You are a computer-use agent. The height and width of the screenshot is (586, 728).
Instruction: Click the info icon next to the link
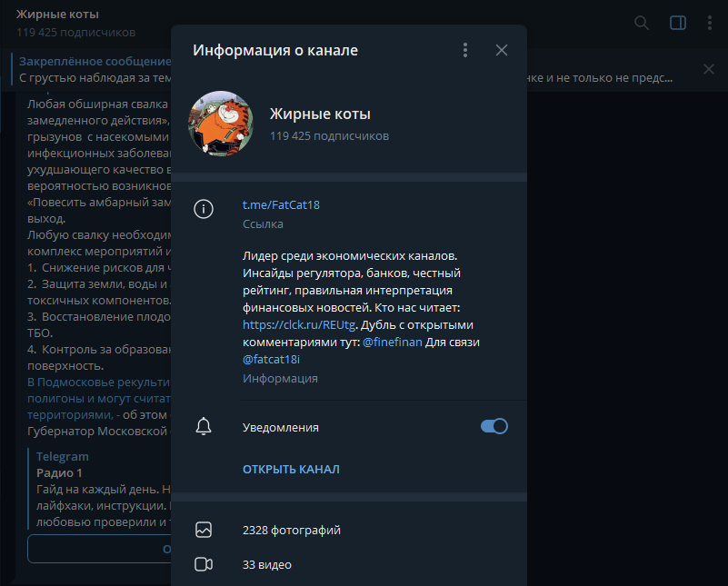204,209
